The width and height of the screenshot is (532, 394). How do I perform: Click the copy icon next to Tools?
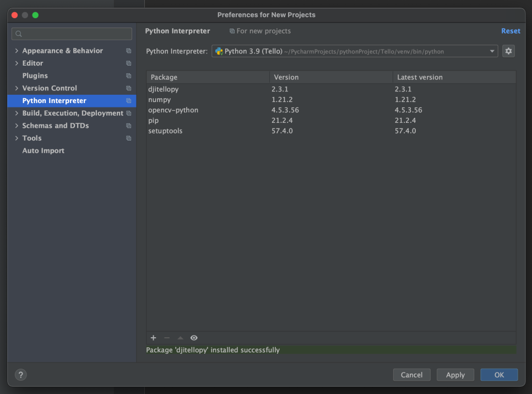pos(128,138)
